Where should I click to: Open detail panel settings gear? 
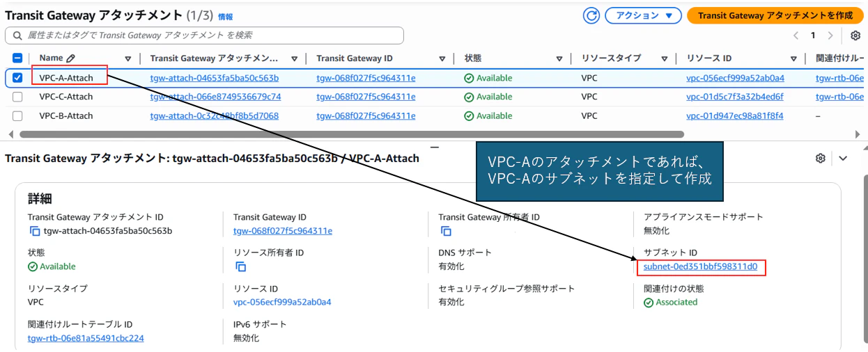point(821,158)
